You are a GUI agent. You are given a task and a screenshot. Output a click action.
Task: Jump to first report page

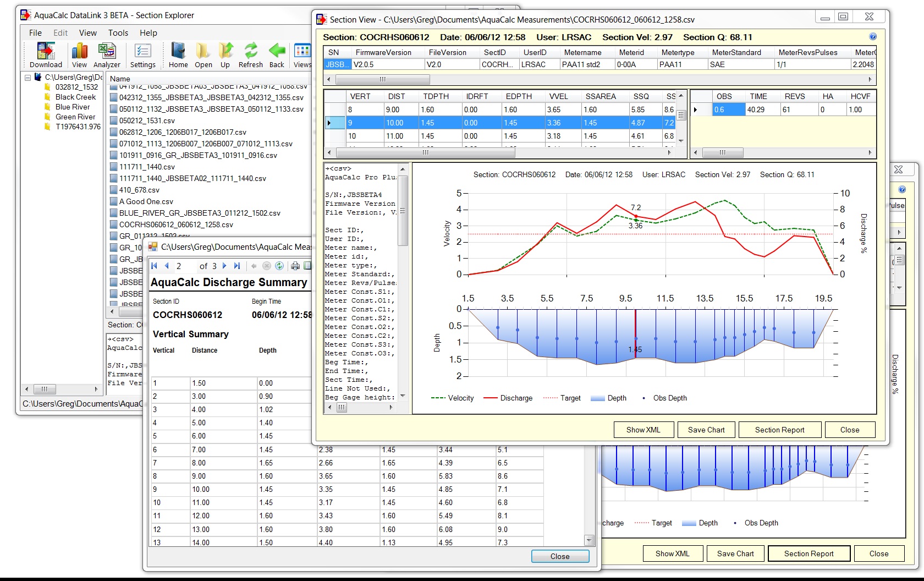tap(155, 266)
